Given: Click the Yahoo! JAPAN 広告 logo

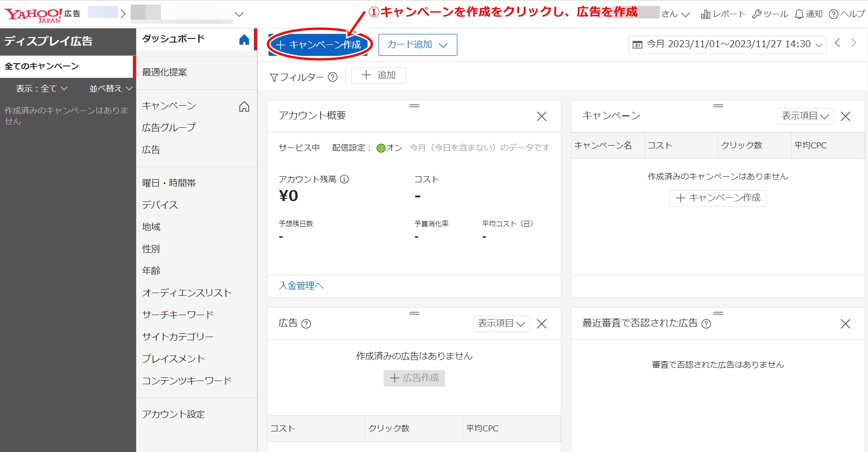Looking at the screenshot, I should pos(34,13).
